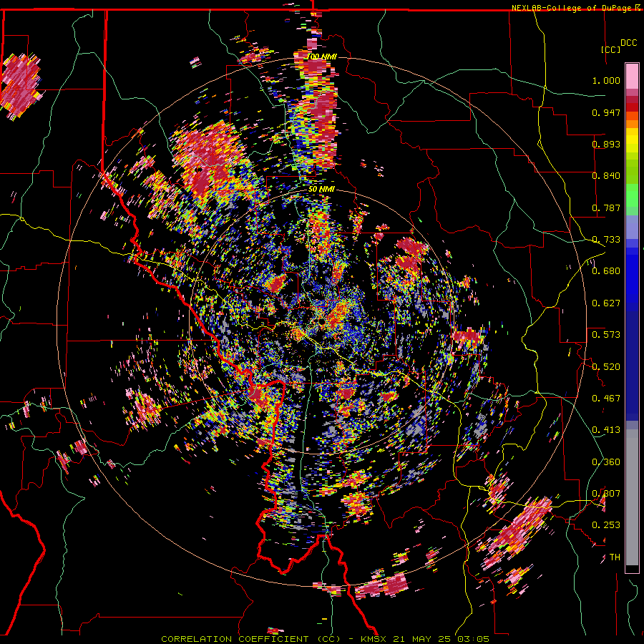Click the 0.467 scale value
The height and width of the screenshot is (644, 644).
tap(606, 398)
